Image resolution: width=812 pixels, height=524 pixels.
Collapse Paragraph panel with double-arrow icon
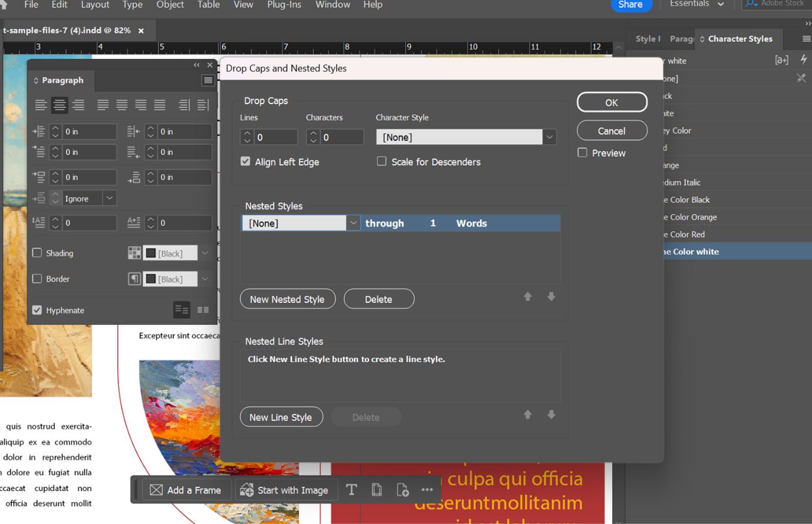click(x=197, y=65)
